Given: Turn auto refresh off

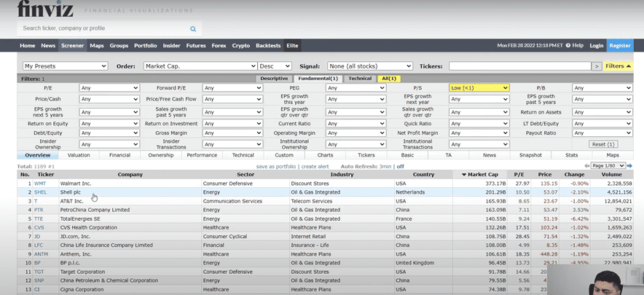Looking at the screenshot, I should 400,167.
